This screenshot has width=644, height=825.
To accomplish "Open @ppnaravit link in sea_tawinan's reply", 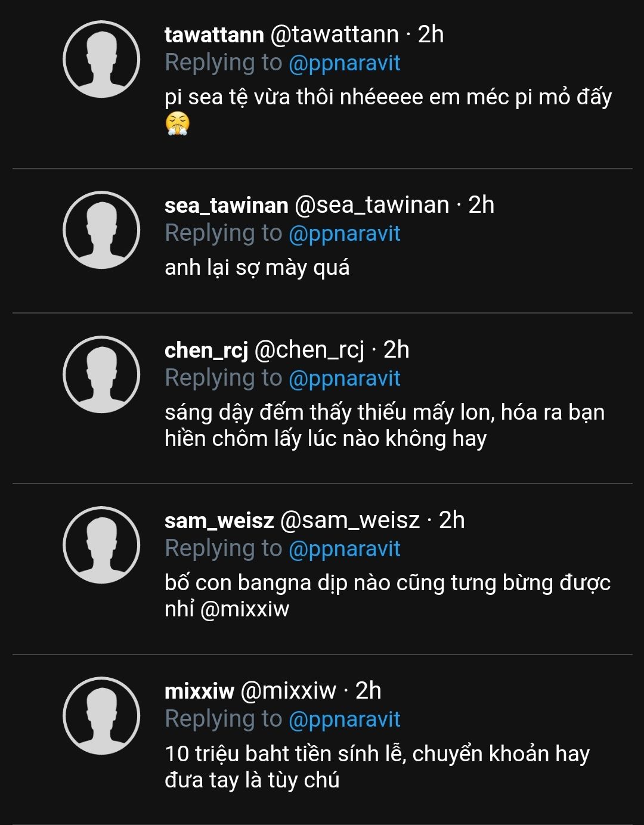I will [x=344, y=234].
